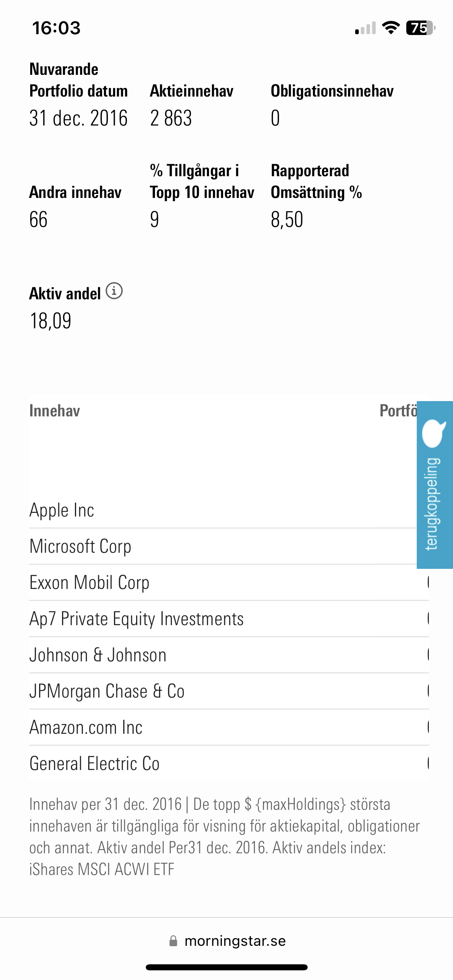
Task: Tap the Wi-Fi status icon
Action: click(x=390, y=28)
